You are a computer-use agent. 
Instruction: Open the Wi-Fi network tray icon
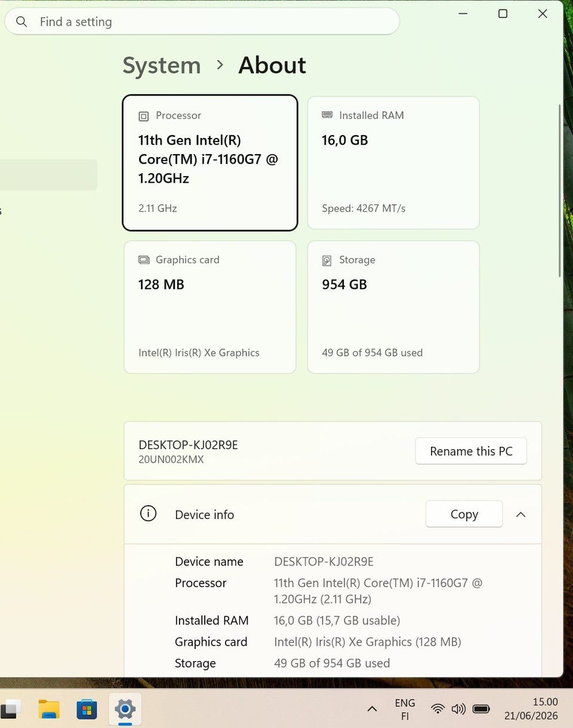pyautogui.click(x=438, y=709)
